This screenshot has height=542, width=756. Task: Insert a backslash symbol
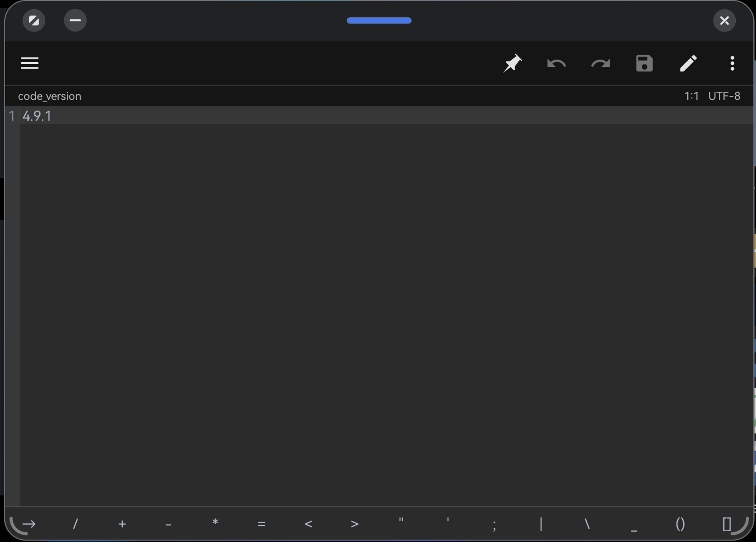point(587,524)
